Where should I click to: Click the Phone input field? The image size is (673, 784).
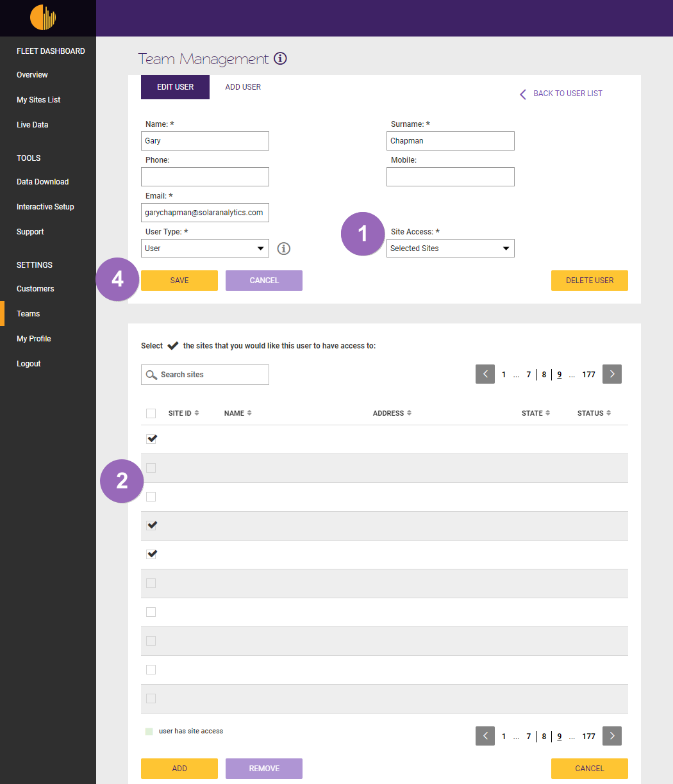205,177
